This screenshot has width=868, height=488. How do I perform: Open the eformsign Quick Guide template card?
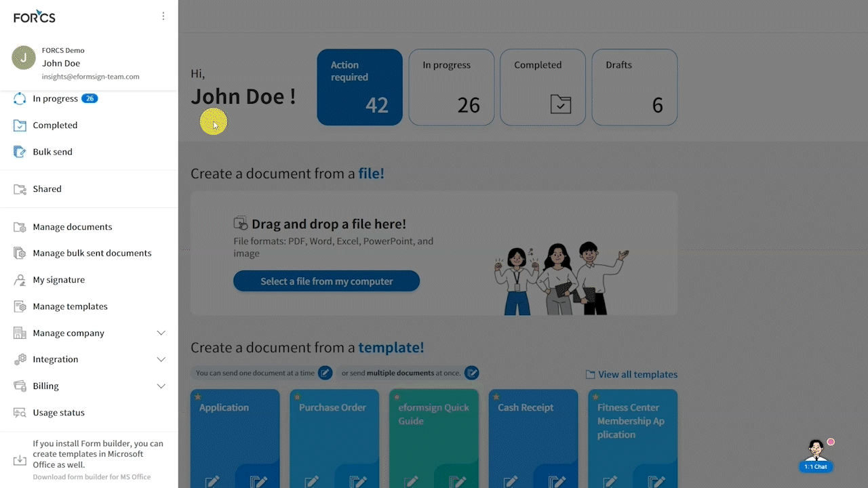433,439
